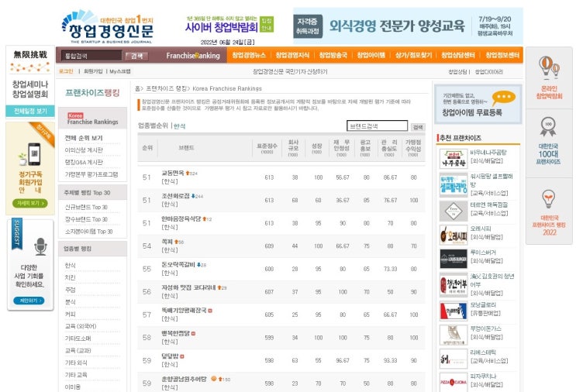Click 자세히 보기 in 정기구독 banner
576x392 pixels.
[30, 203]
